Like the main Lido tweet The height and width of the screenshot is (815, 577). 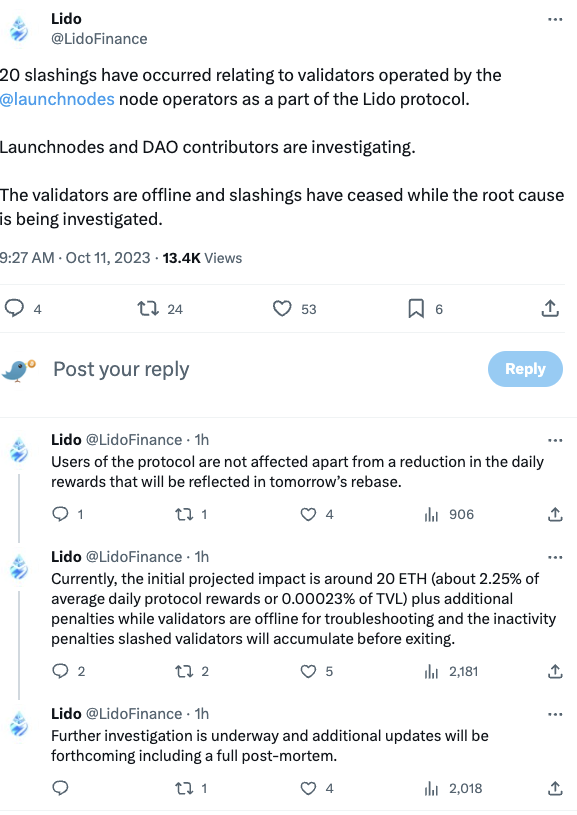point(281,309)
